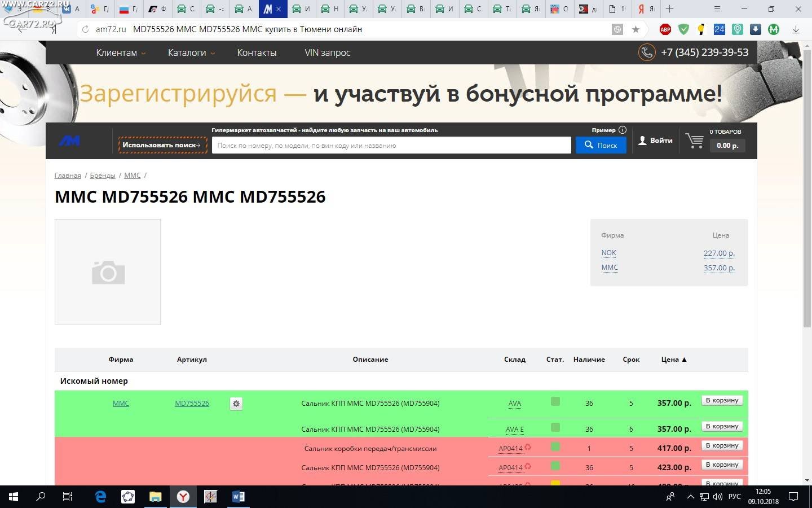Open the MD755526 article link
This screenshot has width=812, height=508.
192,404
